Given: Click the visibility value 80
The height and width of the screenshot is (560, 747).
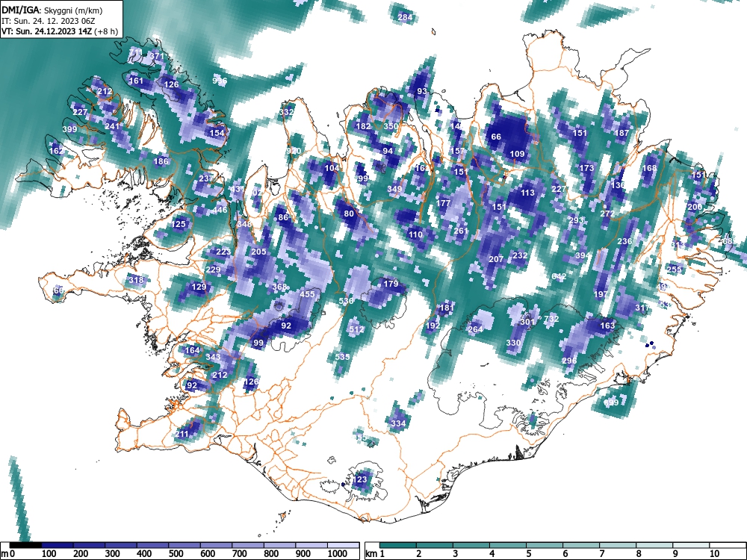Looking at the screenshot, I should [x=349, y=214].
